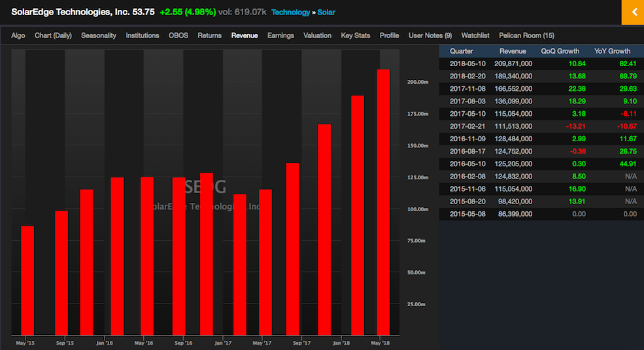This screenshot has height=350, width=644.
Task: Click revenue value 98,420,000
Action: [515, 201]
